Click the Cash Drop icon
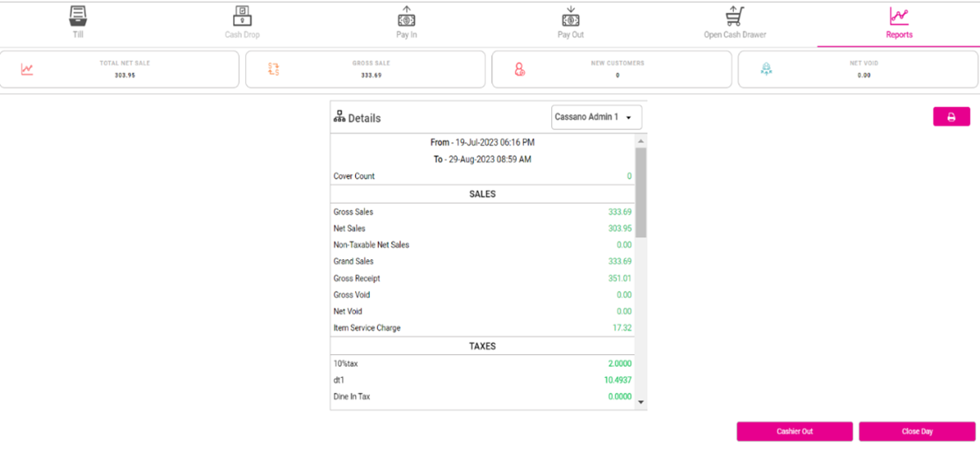Screen dimensions: 980x450 pyautogui.click(x=242, y=16)
